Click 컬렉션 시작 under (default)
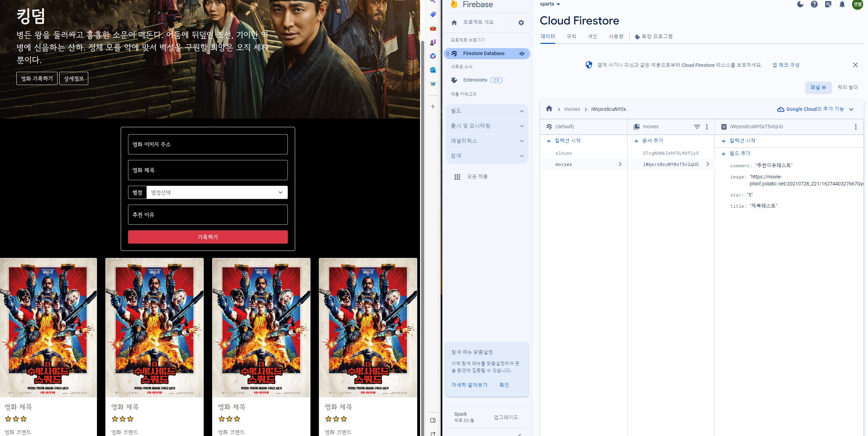868x436 pixels. pos(564,141)
